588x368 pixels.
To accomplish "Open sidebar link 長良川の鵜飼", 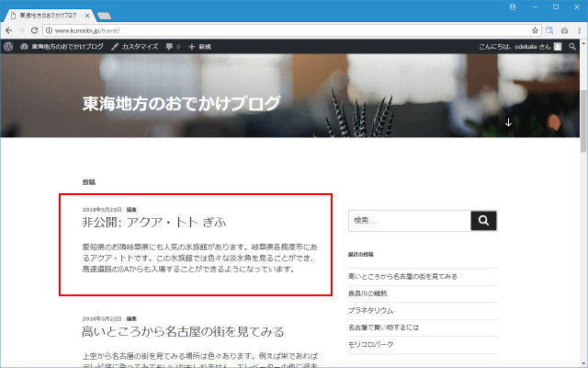I will pos(367,293).
